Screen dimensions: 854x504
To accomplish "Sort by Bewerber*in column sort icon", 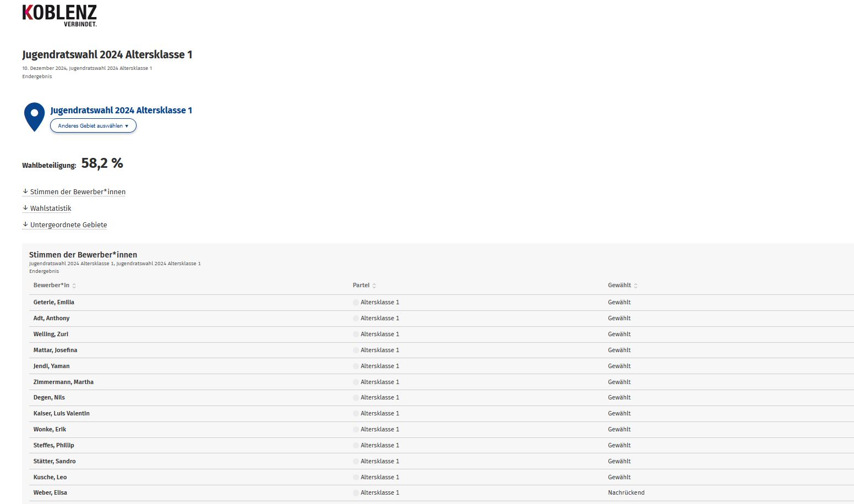I will pyautogui.click(x=74, y=286).
